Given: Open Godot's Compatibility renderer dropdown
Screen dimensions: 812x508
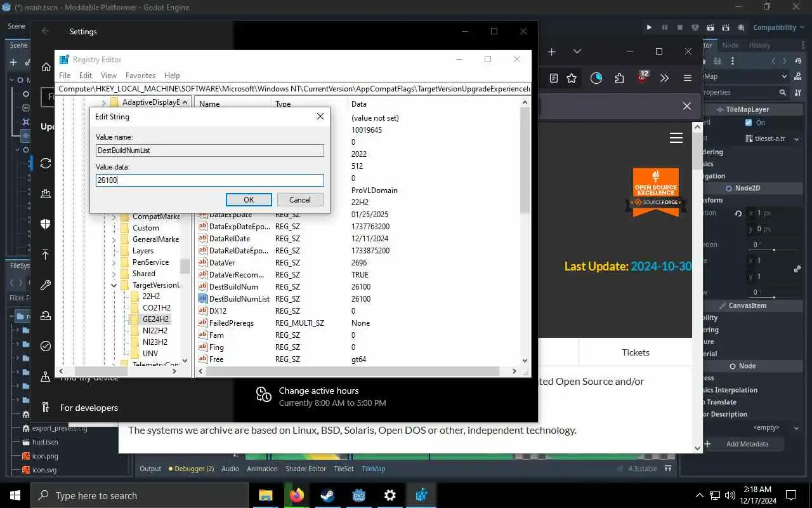Looking at the screenshot, I should coord(778,27).
